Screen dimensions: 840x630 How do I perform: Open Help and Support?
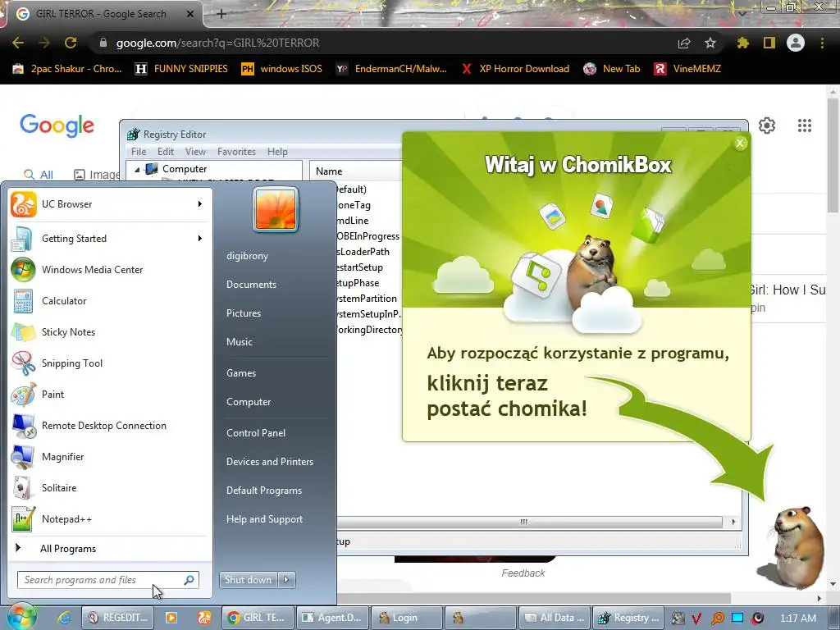click(264, 519)
